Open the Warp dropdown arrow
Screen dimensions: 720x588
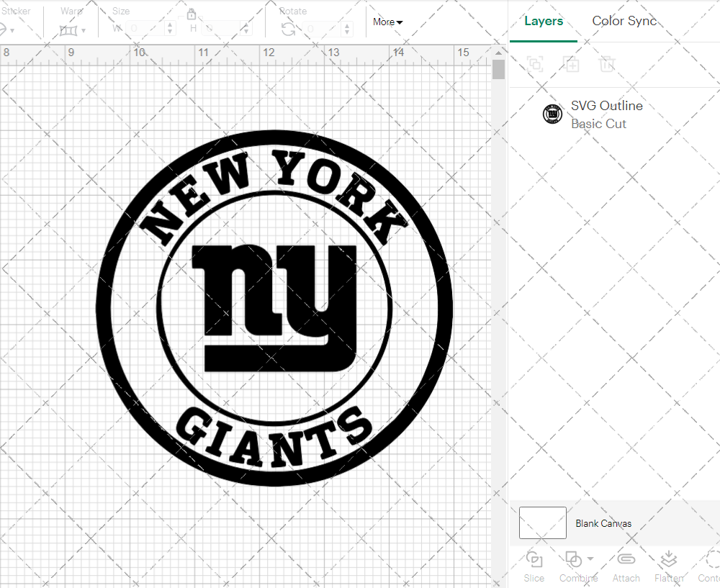click(x=84, y=31)
